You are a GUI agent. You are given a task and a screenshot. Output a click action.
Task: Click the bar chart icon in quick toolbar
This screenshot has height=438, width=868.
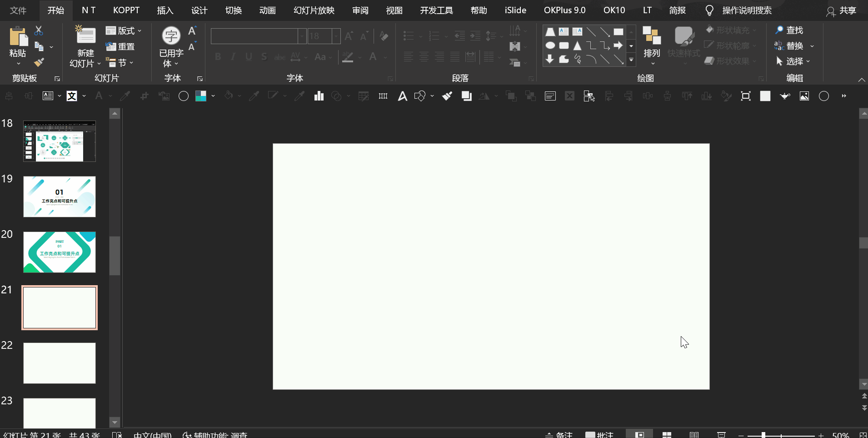(x=319, y=96)
